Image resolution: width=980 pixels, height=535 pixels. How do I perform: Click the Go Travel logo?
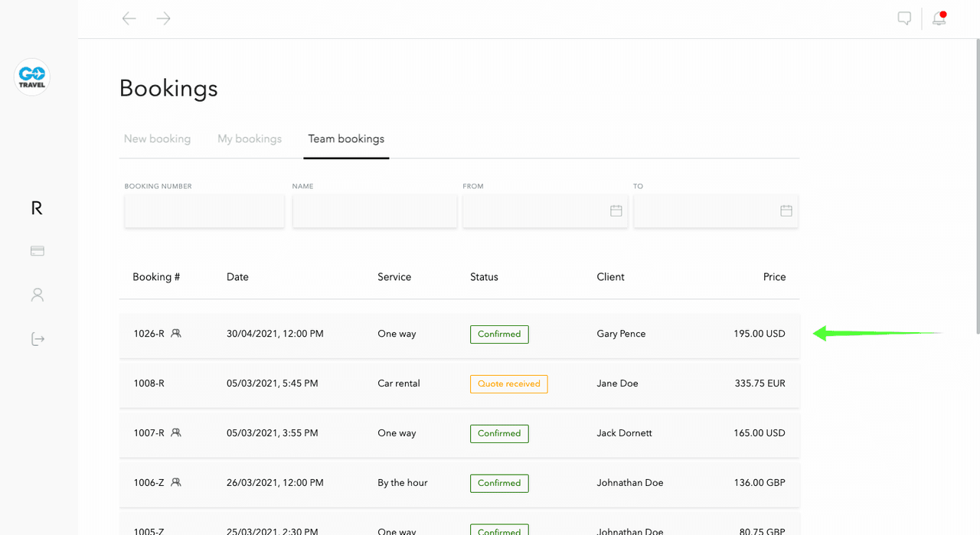point(32,77)
